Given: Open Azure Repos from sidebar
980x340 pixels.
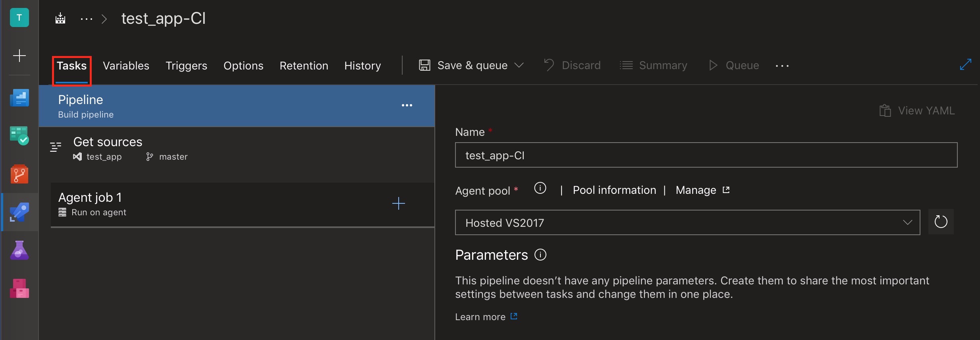Looking at the screenshot, I should pos(19,174).
